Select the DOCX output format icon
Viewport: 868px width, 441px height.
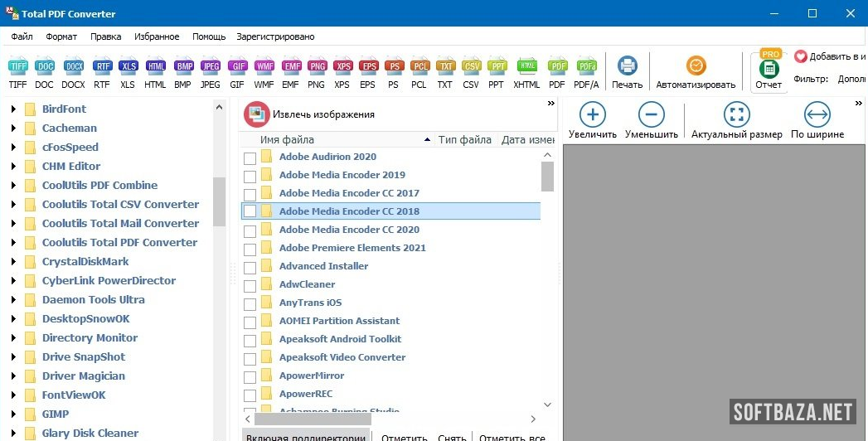(73, 66)
